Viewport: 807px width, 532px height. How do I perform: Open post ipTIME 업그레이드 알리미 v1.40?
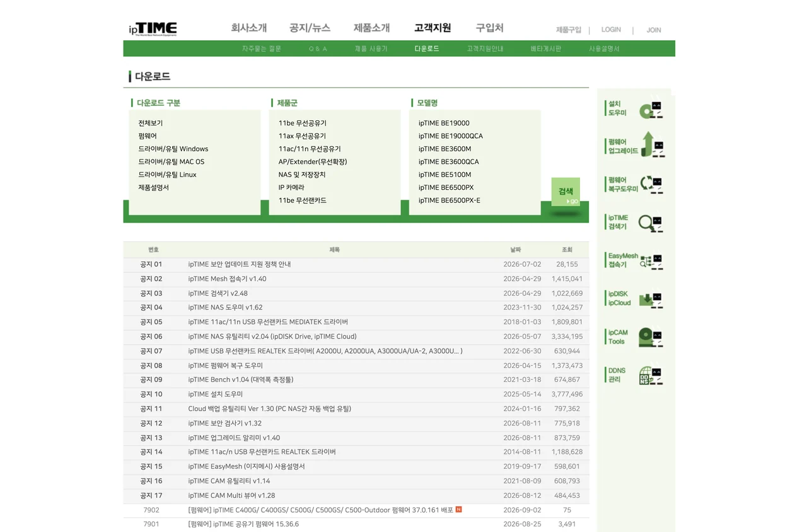coord(234,438)
